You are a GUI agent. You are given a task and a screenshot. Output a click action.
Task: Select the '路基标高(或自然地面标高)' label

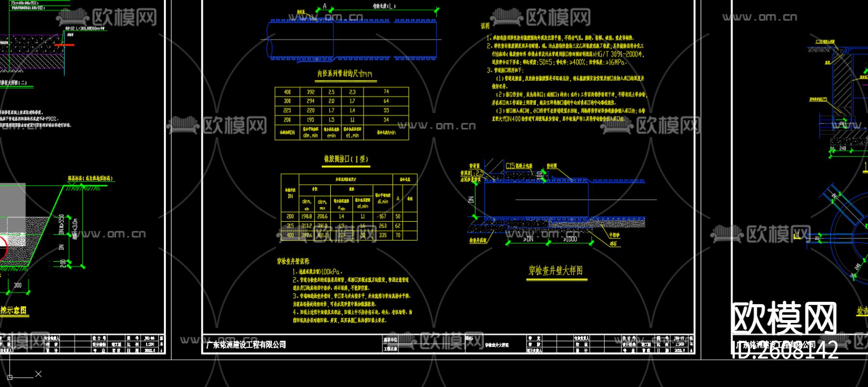pos(90,179)
